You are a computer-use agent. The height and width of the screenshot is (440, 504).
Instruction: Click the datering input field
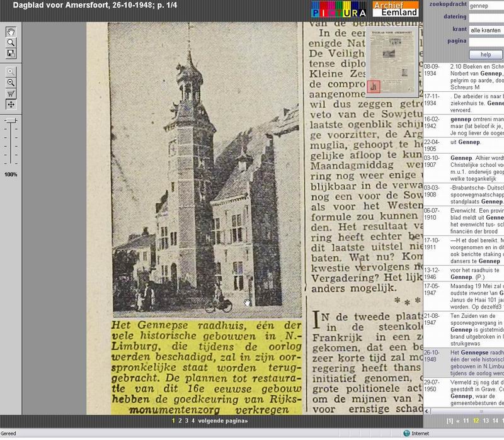(x=486, y=18)
